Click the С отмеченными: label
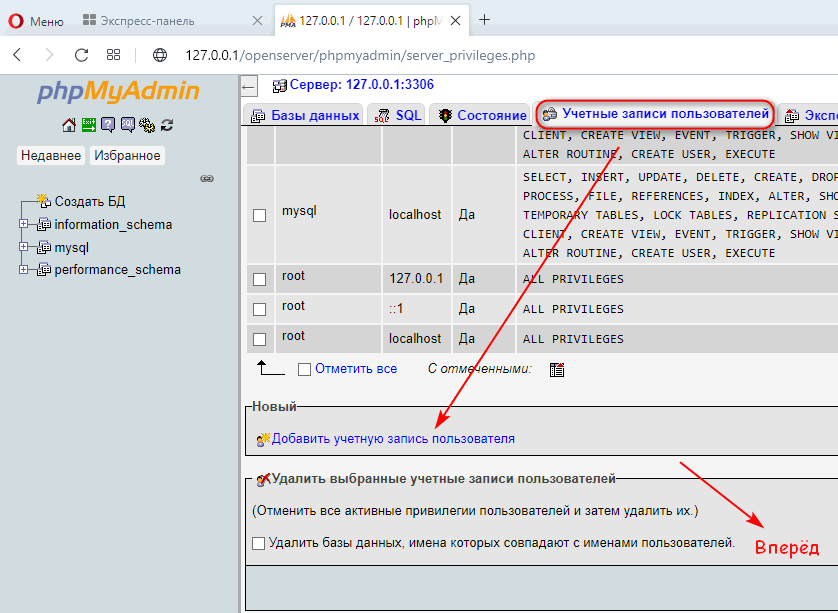 pos(479,369)
